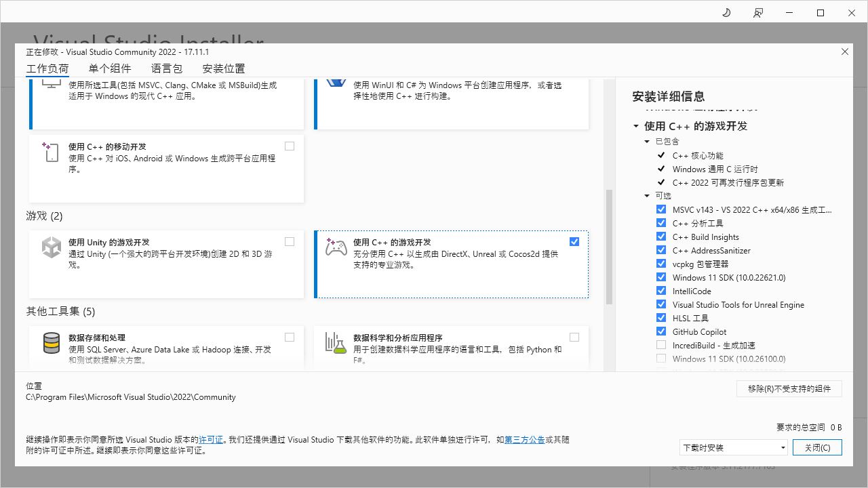Click the install path C:\Program Files text
This screenshot has height=488, width=868.
(131, 397)
